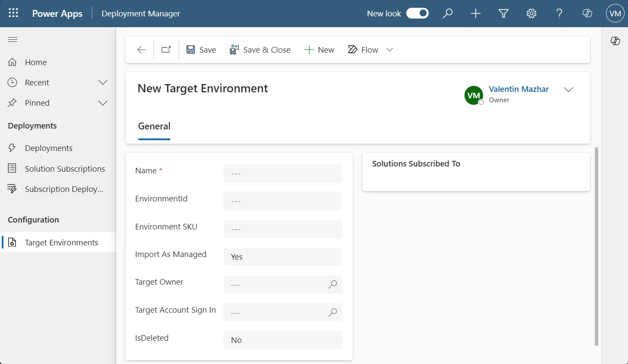Click the Pinned label in sidebar
Viewport: 628px width, 364px height.
pyautogui.click(x=37, y=103)
